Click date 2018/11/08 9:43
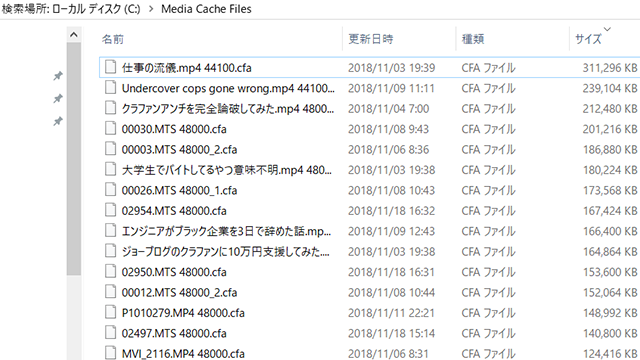Image resolution: width=640 pixels, height=360 pixels. [x=389, y=129]
